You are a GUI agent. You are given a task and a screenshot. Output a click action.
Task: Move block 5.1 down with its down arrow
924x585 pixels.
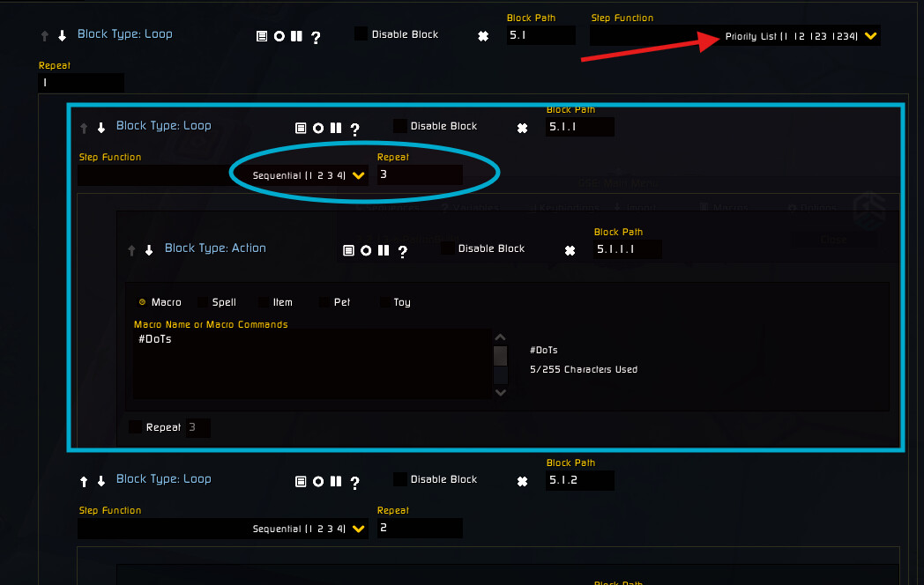pyautogui.click(x=62, y=36)
